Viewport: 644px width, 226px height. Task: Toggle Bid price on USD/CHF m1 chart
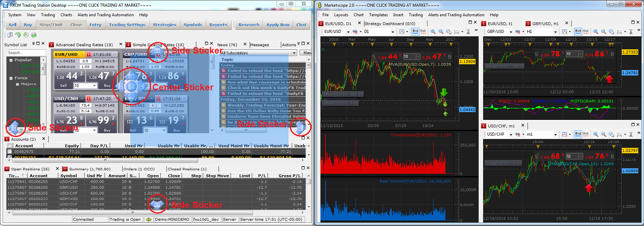pyautogui.click(x=579, y=134)
